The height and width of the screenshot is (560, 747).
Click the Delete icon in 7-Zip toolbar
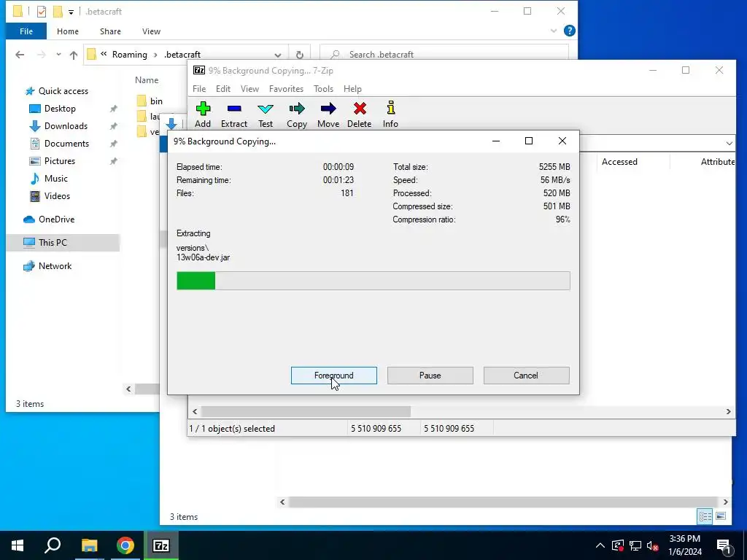point(360,114)
